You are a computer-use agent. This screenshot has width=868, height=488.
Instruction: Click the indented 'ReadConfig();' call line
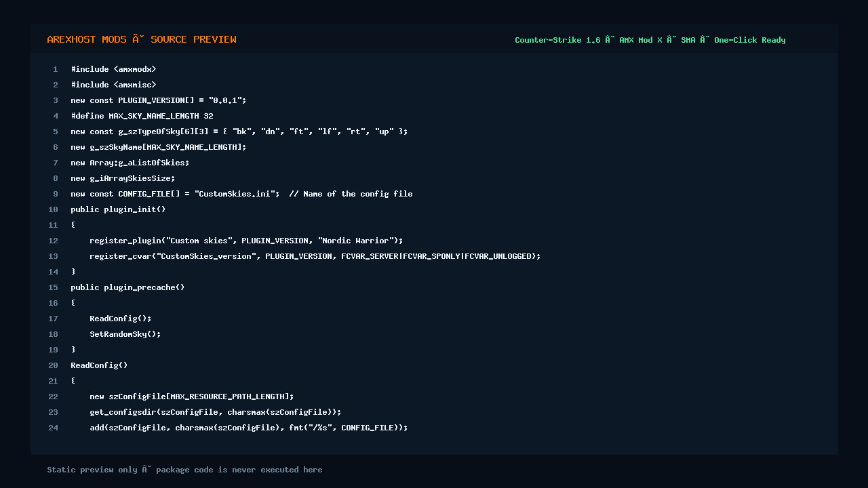[120, 319]
